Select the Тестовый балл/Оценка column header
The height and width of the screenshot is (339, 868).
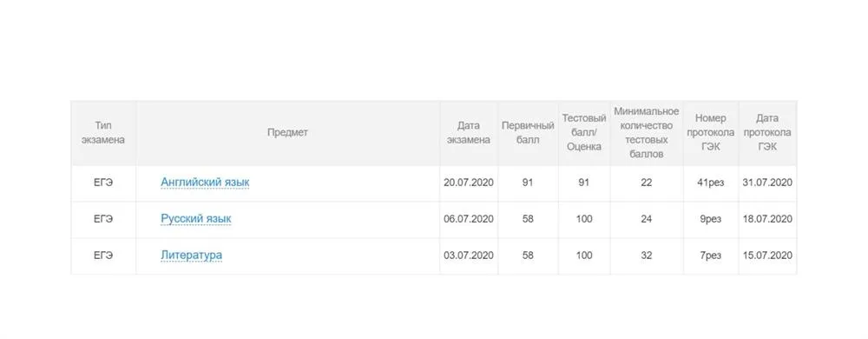584,133
